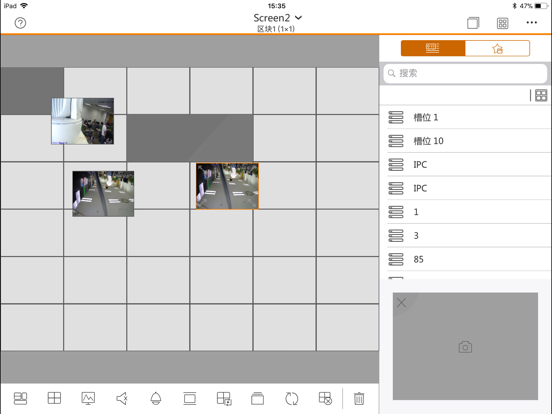Tap the monitor with graph icon
Image resolution: width=552 pixels, height=414 pixels.
88,399
